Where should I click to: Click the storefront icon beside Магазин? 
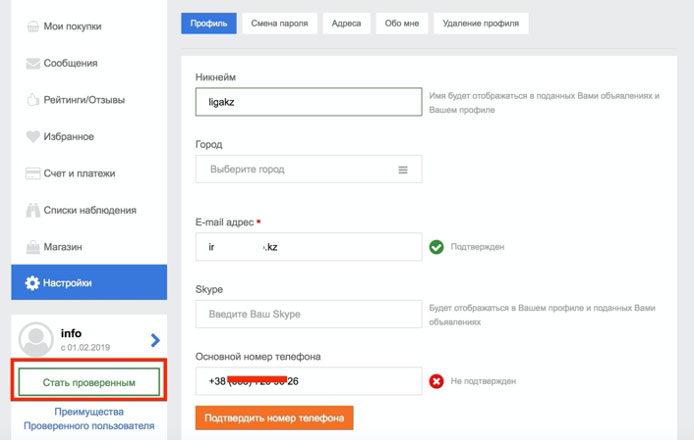(32, 246)
